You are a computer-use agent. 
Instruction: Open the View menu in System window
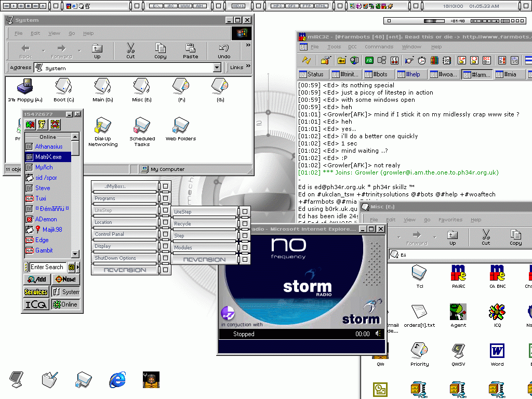[x=54, y=33]
